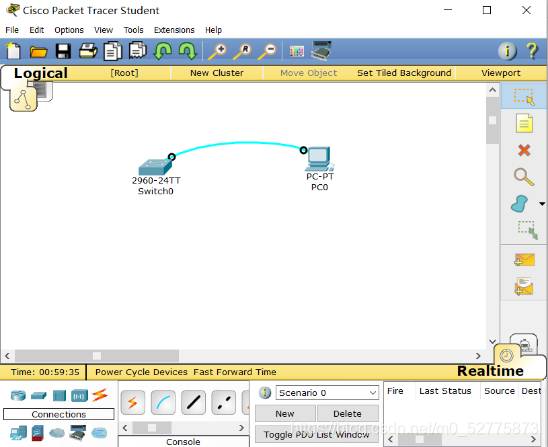
Task: Zoom out with the minus magnifier
Action: click(x=267, y=51)
